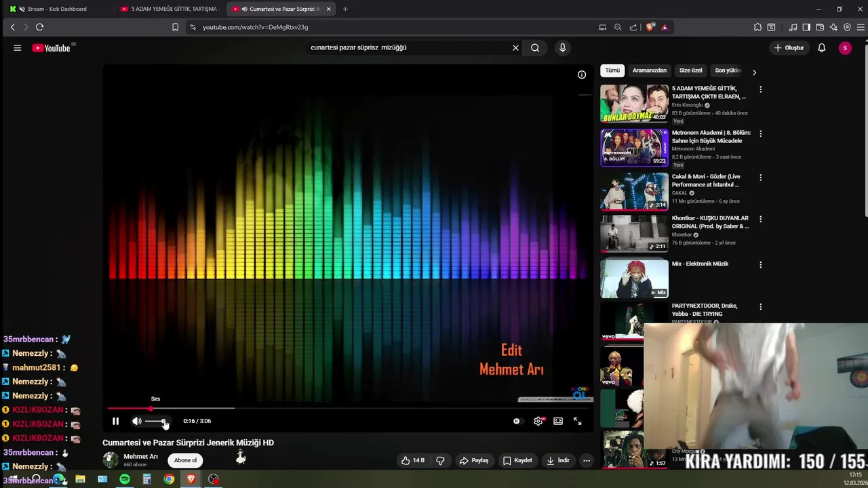This screenshot has width=868, height=488.
Task: Show more filter chips with right arrow
Action: pos(754,72)
